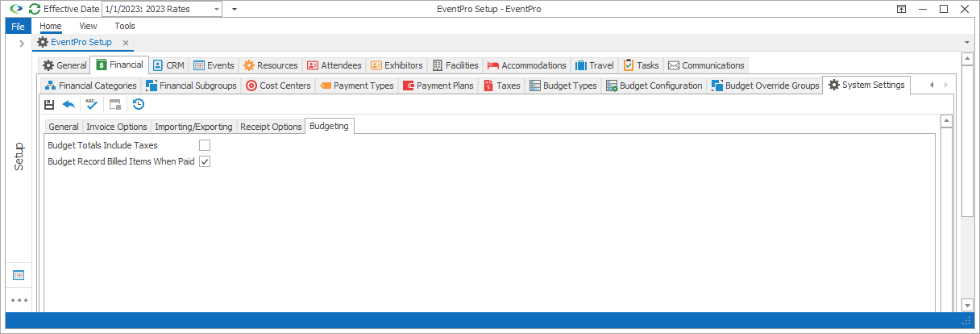Screen dimensions: 980x334
Task: Open the Accommodations tab
Action: coord(527,65)
